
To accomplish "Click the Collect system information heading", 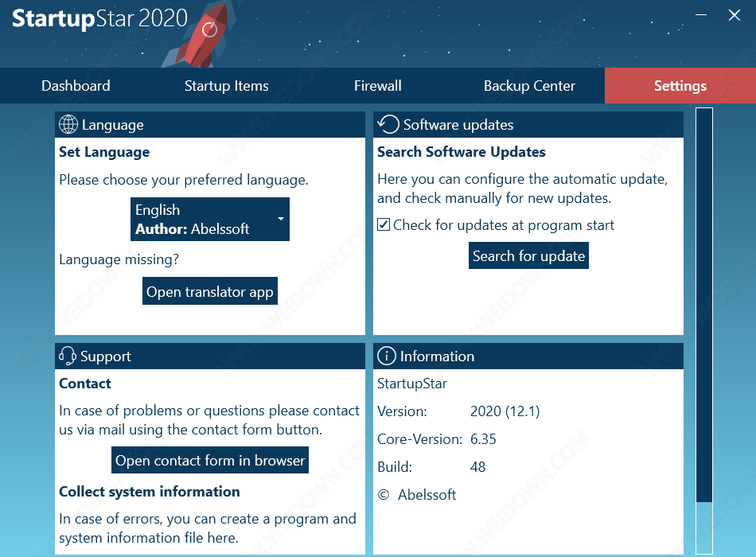I will click(150, 492).
